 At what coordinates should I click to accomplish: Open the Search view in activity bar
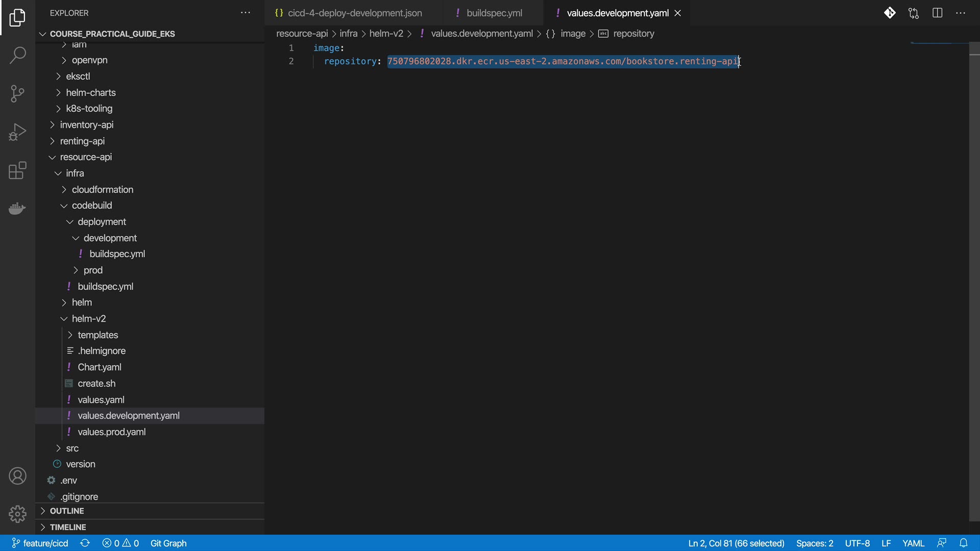point(17,55)
